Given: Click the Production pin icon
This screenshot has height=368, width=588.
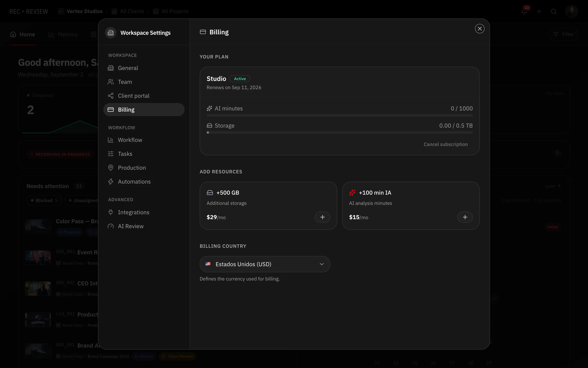Looking at the screenshot, I should 110,168.
